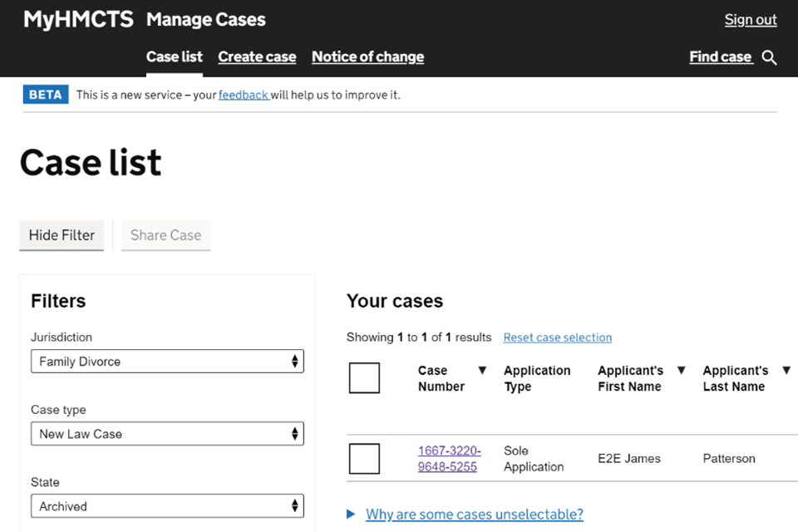Open the Case type dropdown
This screenshot has height=532, width=798.
pyautogui.click(x=167, y=434)
